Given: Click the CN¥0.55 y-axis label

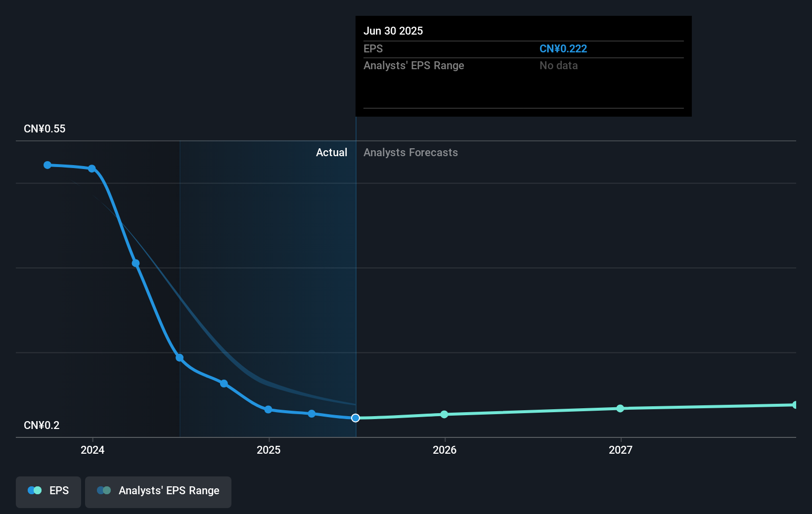Looking at the screenshot, I should [x=45, y=129].
